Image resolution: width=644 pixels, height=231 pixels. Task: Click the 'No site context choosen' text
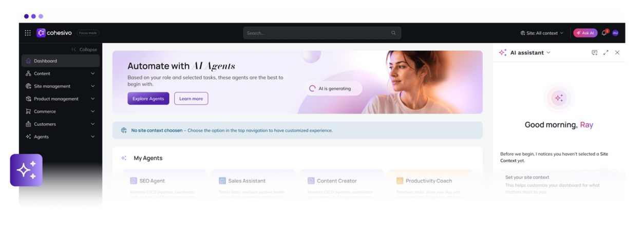pos(157,130)
